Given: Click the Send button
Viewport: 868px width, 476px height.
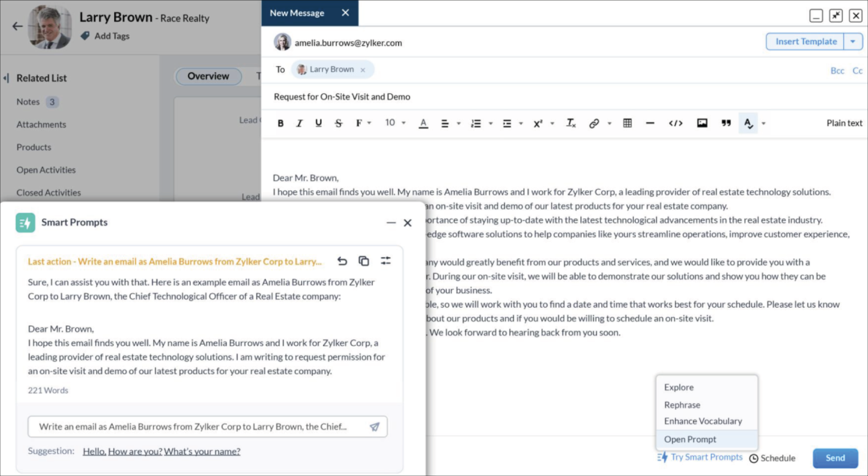Looking at the screenshot, I should (x=835, y=458).
